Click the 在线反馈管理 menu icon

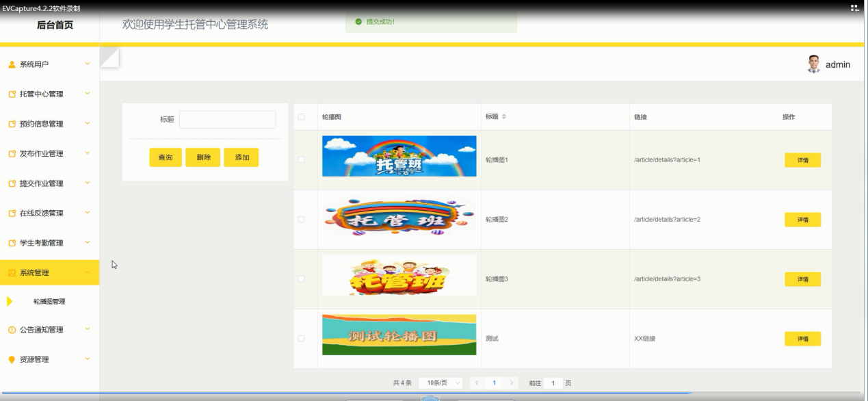click(12, 214)
